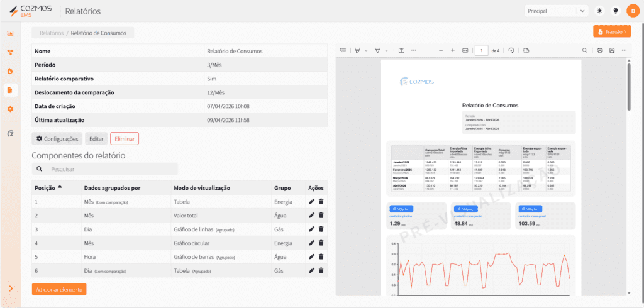This screenshot has width=644, height=308.
Task: Click the save icon in PDF viewer
Action: pos(611,50)
